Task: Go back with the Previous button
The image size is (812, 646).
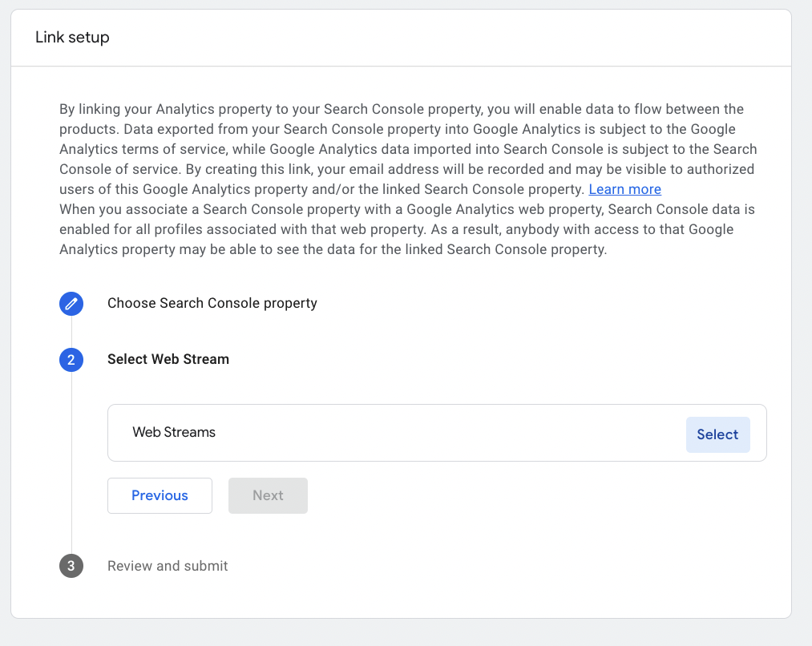Action: pos(160,496)
